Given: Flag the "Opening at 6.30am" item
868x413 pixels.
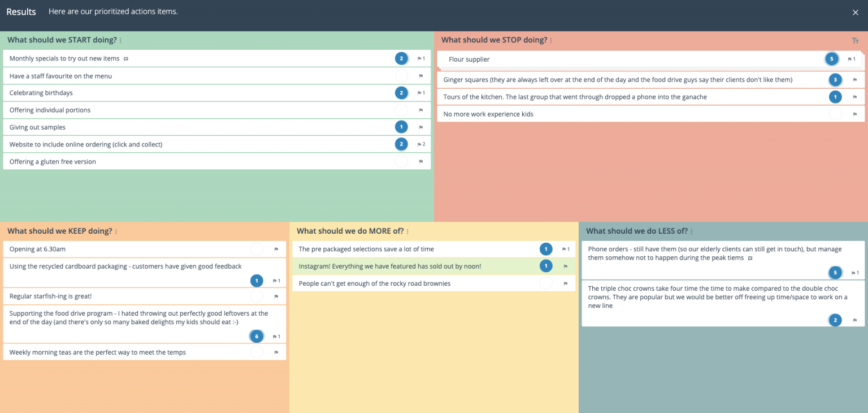Looking at the screenshot, I should (276, 249).
